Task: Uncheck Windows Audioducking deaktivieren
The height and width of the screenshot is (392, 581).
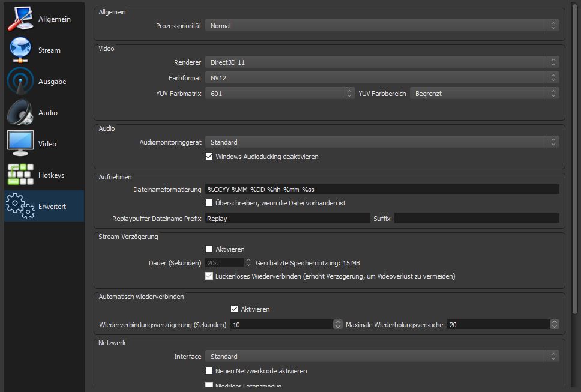Action: [209, 156]
